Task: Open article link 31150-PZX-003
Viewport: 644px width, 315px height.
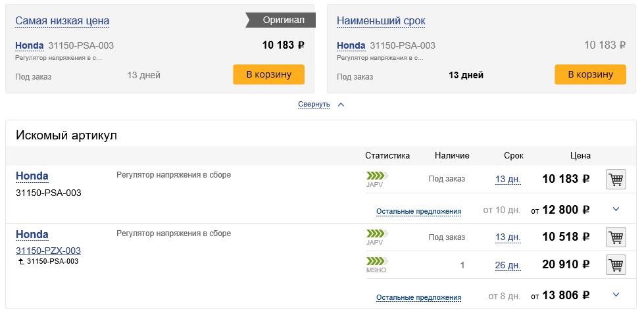Action: point(48,251)
